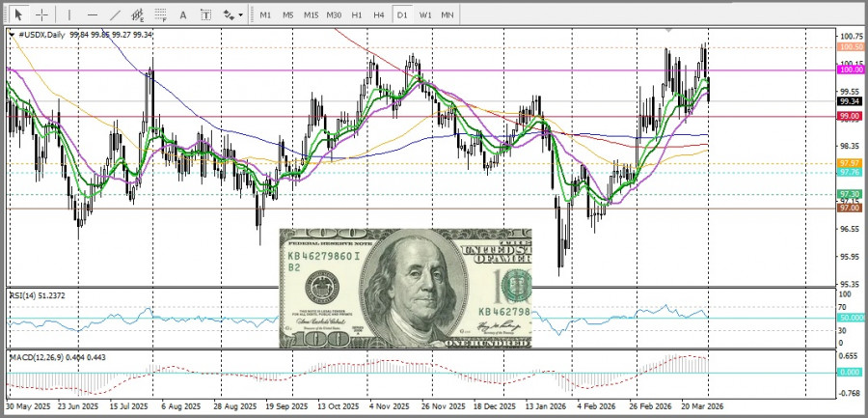Switch to W1 weekly timeframe
The width and height of the screenshot is (868, 418).
coord(425,15)
